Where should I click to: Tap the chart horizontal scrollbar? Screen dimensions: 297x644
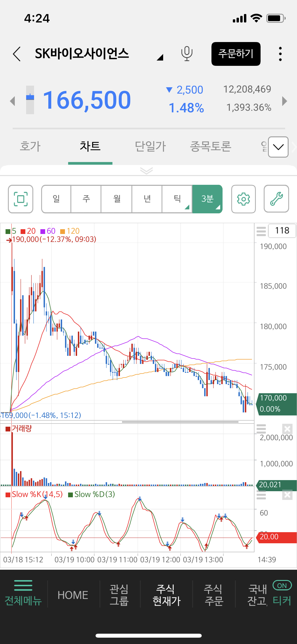(x=180, y=422)
